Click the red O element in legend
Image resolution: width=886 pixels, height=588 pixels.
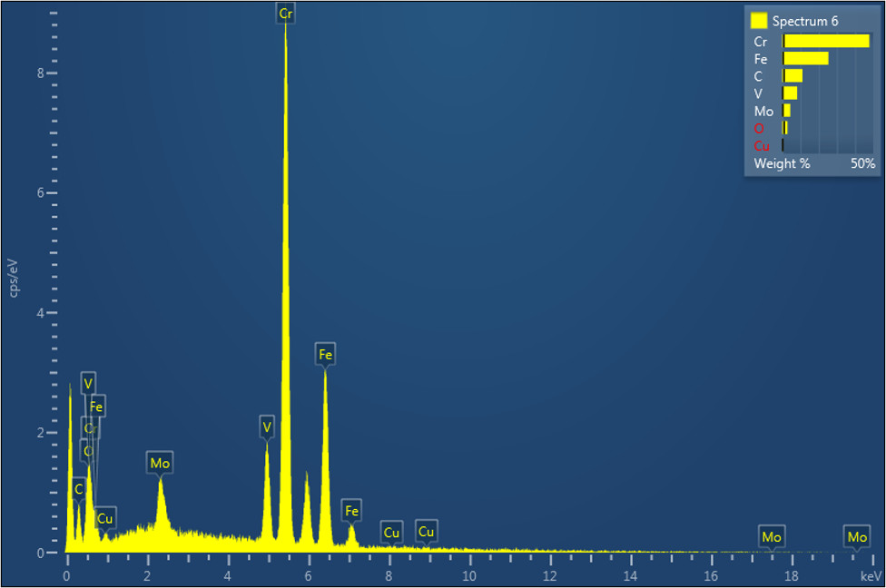pos(759,129)
